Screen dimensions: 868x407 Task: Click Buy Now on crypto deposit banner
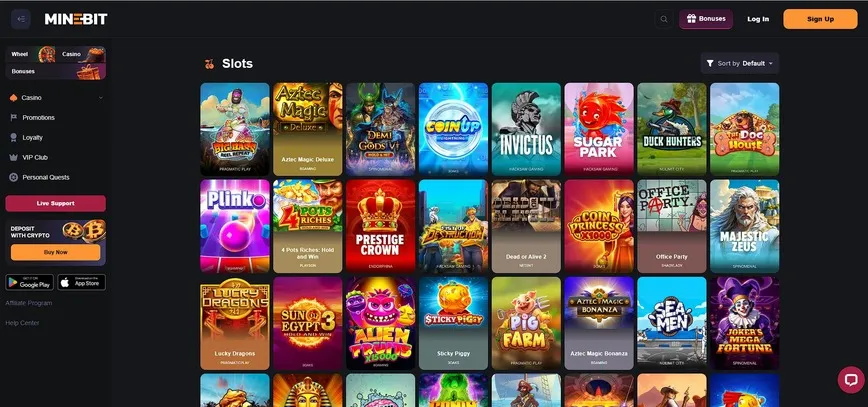[55, 252]
